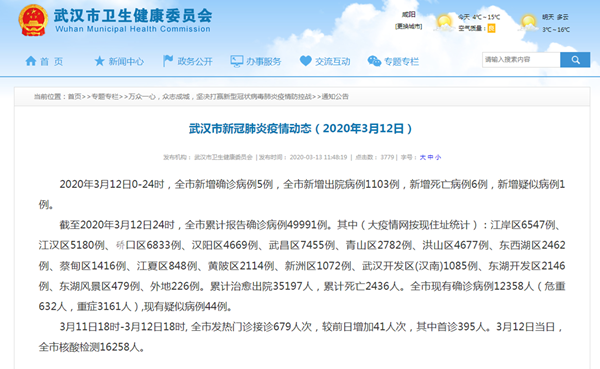600x369 pixels.
Task: Click the Wuhan Municipal Health Commission subtitle
Action: tap(133, 29)
